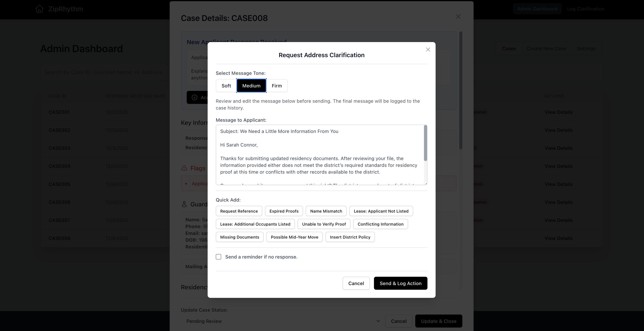Click the warning triangle beside Flags
This screenshot has height=331, width=644.
point(184,168)
